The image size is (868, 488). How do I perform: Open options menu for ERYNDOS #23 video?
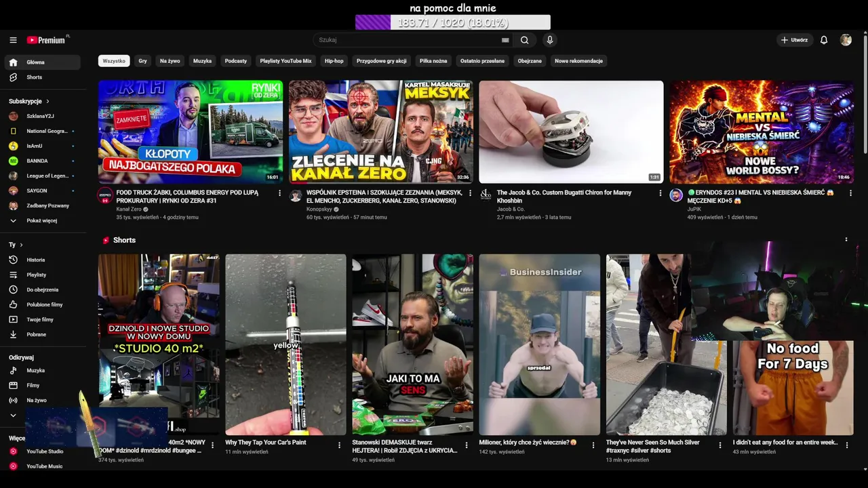850,193
